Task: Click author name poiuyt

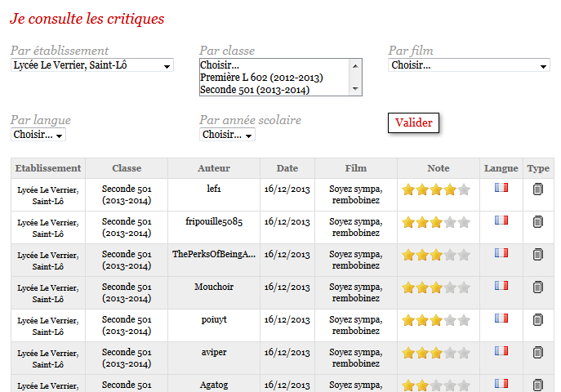Action: coord(214,320)
